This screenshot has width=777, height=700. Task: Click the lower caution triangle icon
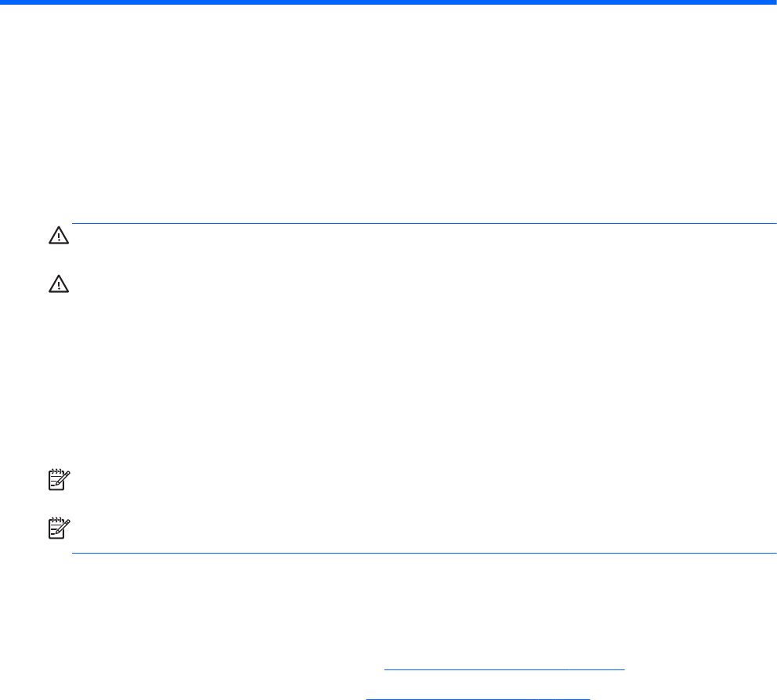coord(59,287)
